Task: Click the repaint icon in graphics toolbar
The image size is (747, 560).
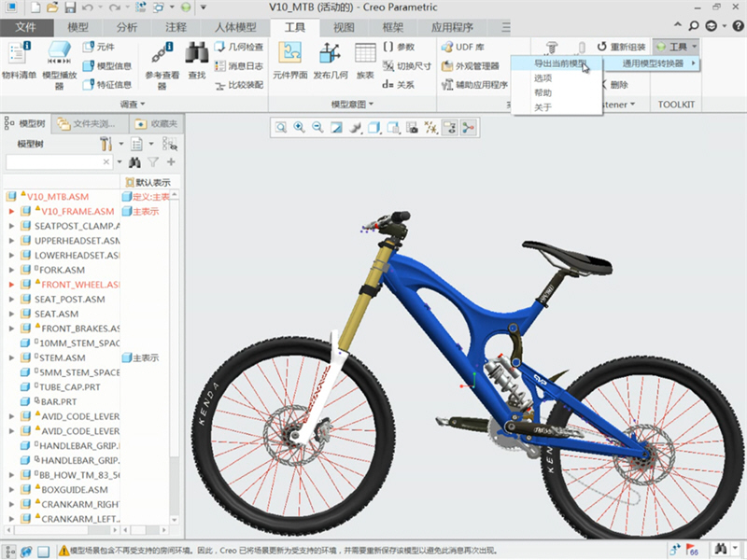Action: [336, 128]
